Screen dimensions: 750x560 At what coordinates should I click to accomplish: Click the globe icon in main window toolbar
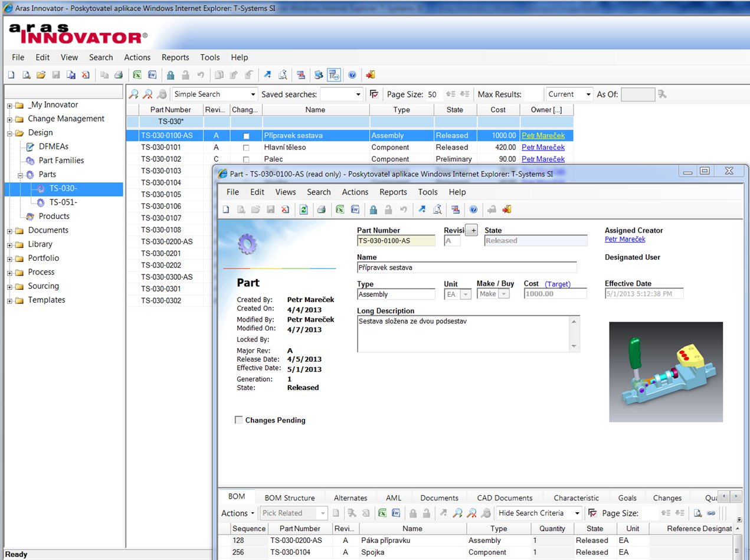pyautogui.click(x=319, y=75)
